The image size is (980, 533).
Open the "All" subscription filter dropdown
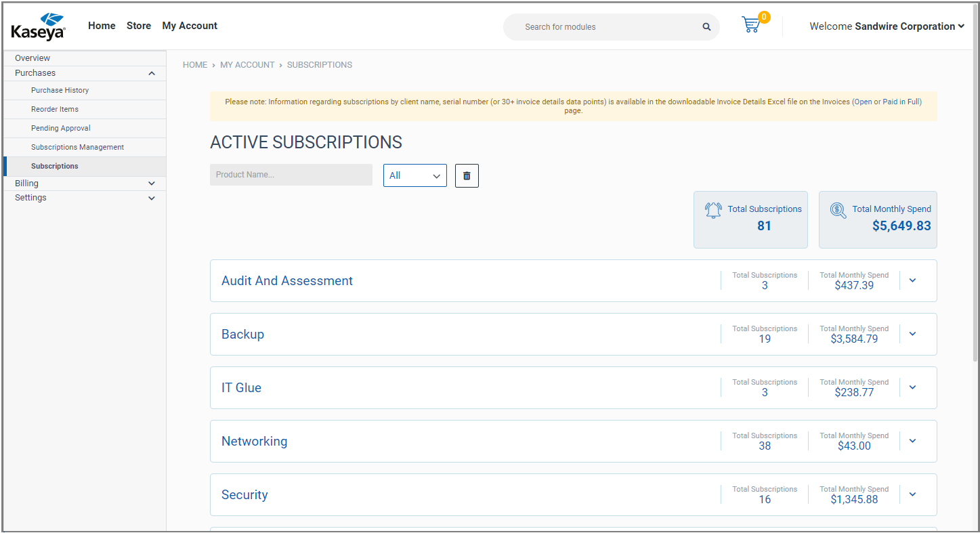(x=414, y=175)
